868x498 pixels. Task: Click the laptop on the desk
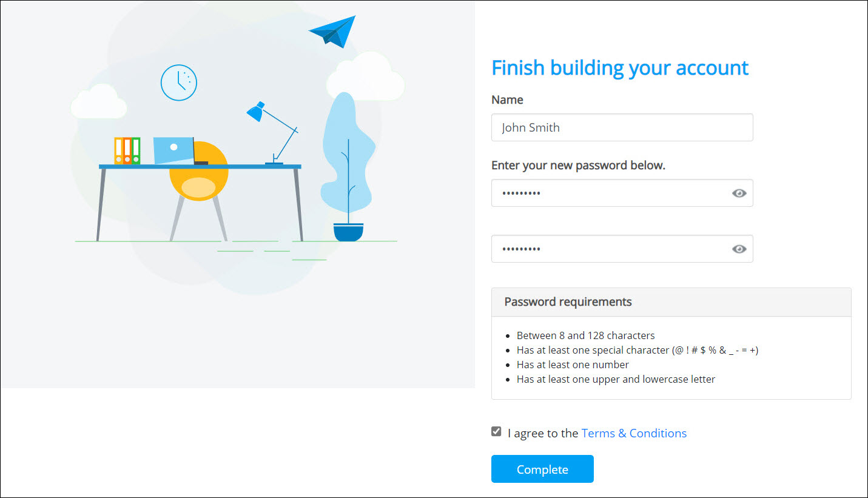174,150
